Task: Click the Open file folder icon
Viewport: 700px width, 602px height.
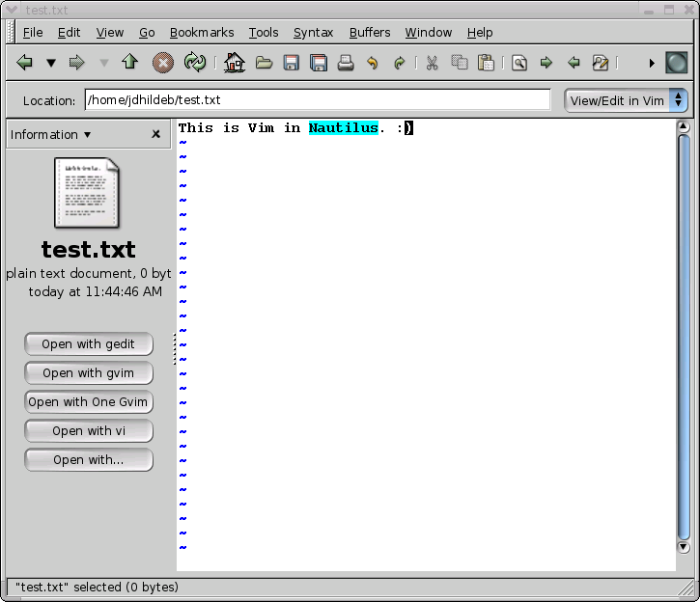Action: pos(264,63)
